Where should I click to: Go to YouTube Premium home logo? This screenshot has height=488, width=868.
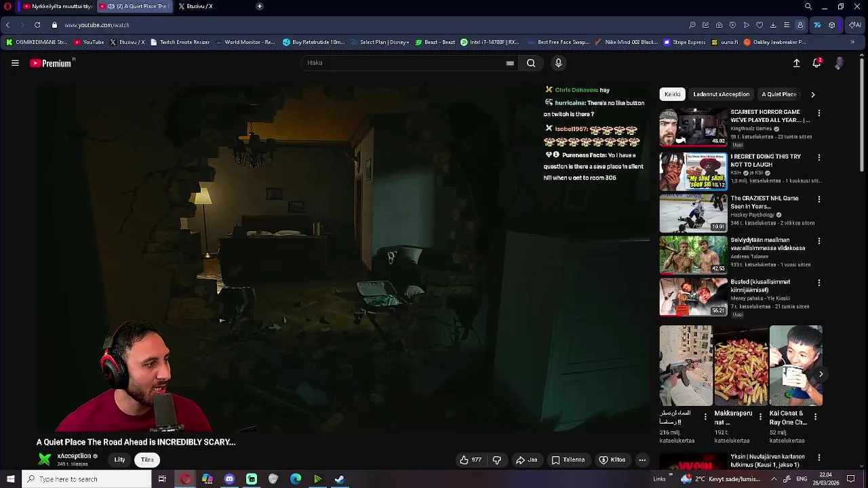(52, 63)
